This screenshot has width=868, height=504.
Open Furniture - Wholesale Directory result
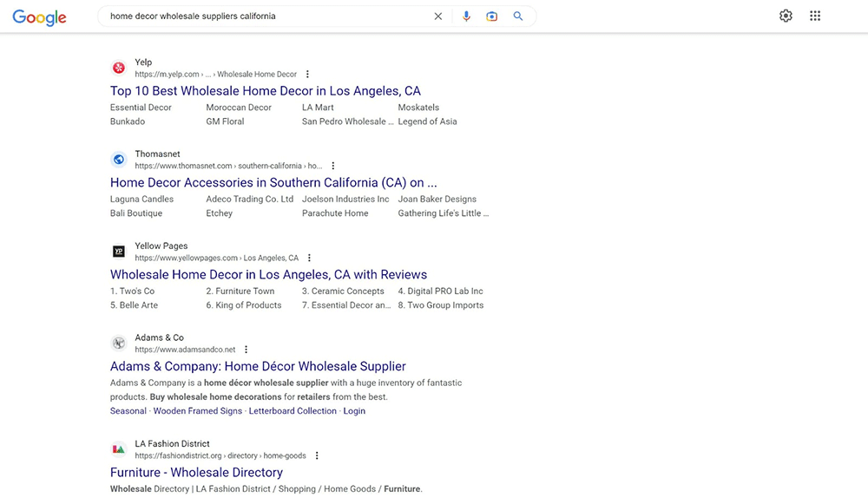(196, 473)
